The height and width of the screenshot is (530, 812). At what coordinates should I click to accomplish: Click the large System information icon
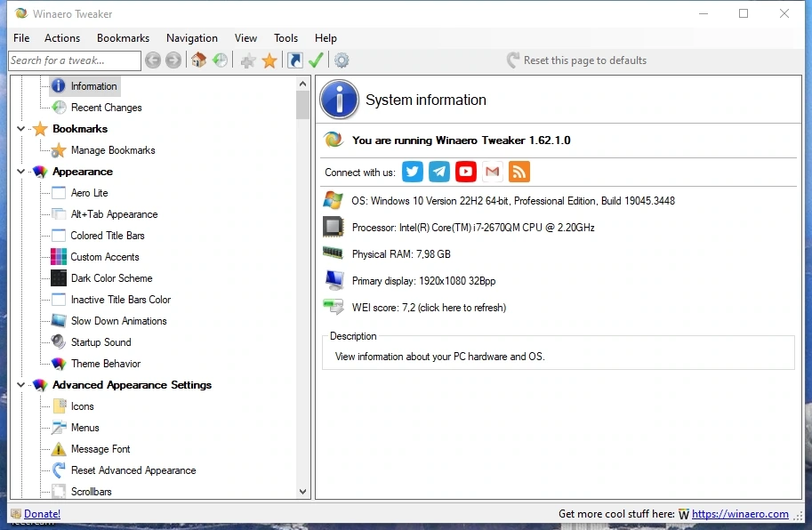[339, 100]
